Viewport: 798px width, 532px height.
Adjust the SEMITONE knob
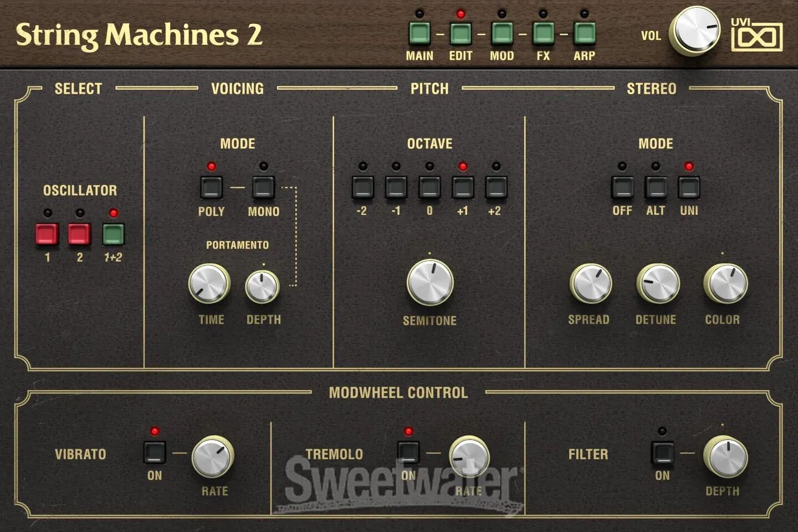pos(430,282)
